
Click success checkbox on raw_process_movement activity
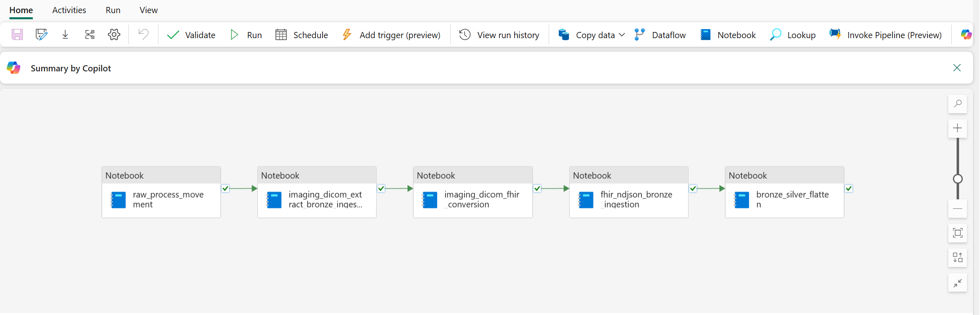click(225, 189)
